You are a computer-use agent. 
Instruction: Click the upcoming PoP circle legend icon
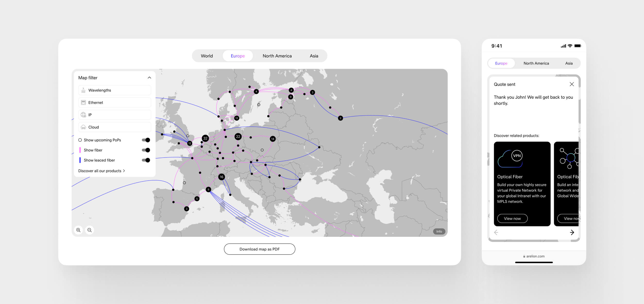click(80, 140)
